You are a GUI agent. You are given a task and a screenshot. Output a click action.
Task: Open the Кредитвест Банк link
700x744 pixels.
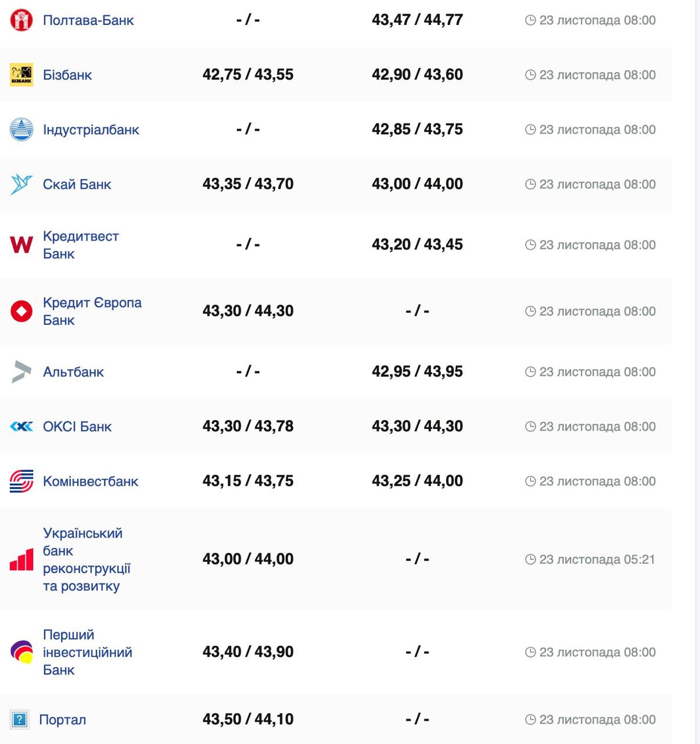[81, 245]
